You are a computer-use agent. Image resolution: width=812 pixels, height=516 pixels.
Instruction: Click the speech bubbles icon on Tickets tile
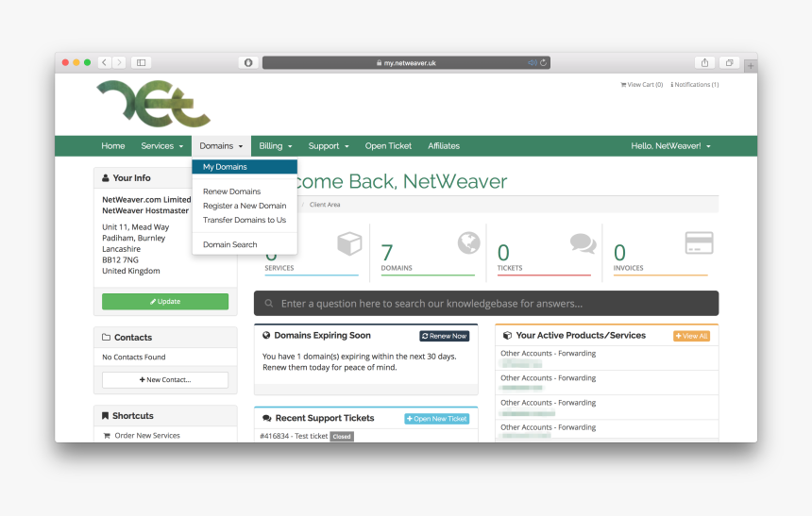(x=584, y=243)
